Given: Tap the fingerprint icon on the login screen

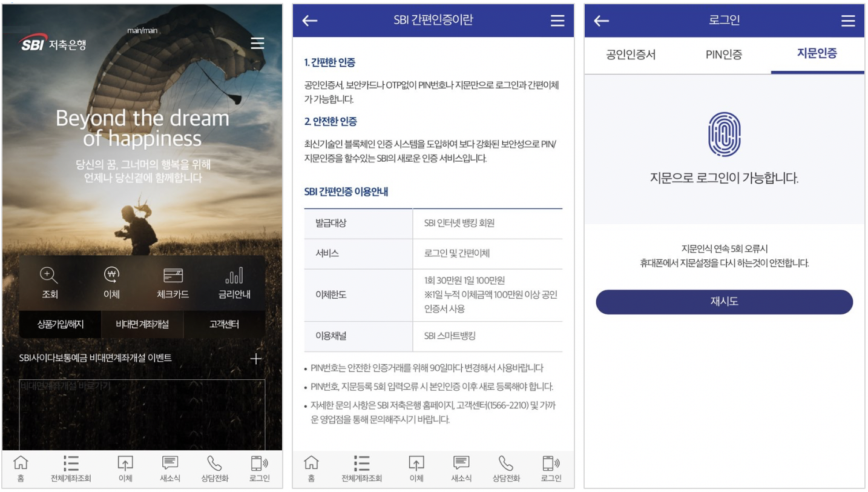Looking at the screenshot, I should click(724, 135).
